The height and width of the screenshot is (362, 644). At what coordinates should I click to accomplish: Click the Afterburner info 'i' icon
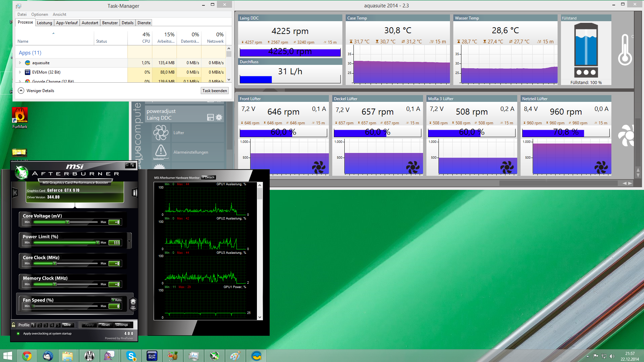(135, 193)
